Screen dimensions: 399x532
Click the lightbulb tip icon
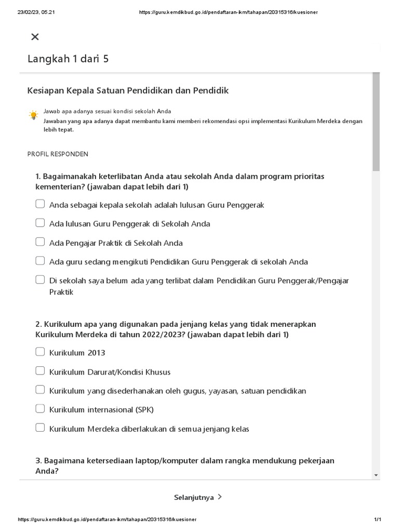[34, 115]
